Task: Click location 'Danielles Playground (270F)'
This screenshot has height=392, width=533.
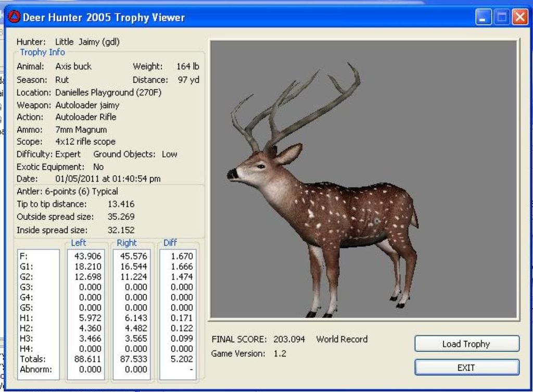Action: tap(108, 93)
